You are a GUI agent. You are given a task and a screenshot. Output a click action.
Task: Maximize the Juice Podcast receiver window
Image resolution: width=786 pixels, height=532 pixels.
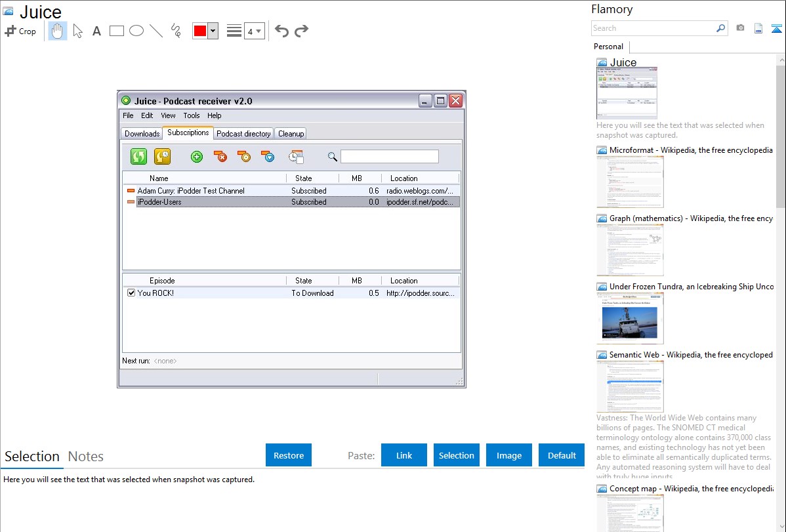click(440, 101)
